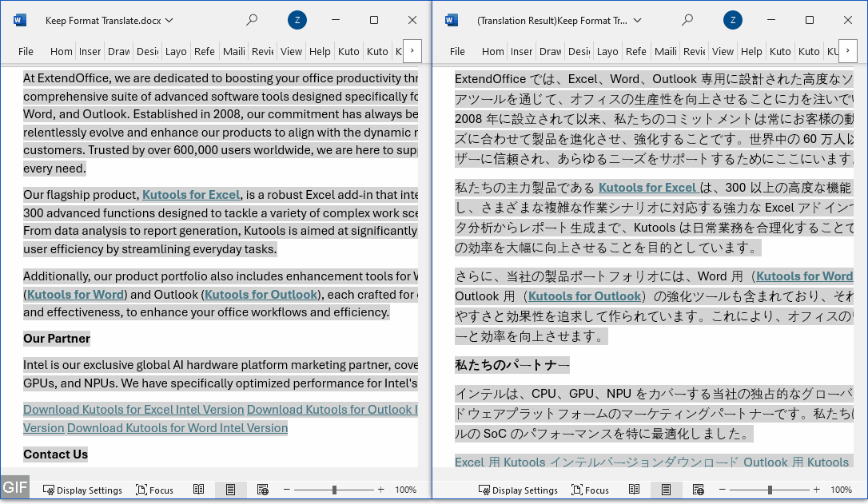
Task: Switch to Web Layout in left window
Action: click(x=263, y=490)
